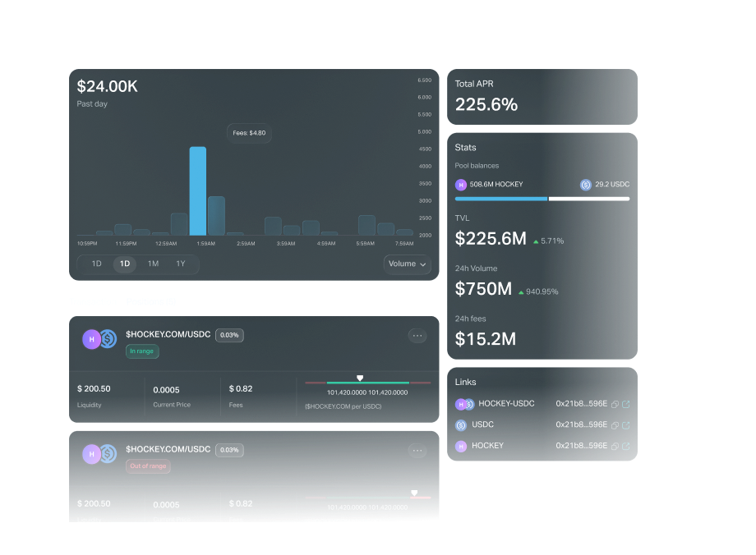Select the highlighted 1D timeframe option
The width and height of the screenshot is (756, 555).
[125, 264]
